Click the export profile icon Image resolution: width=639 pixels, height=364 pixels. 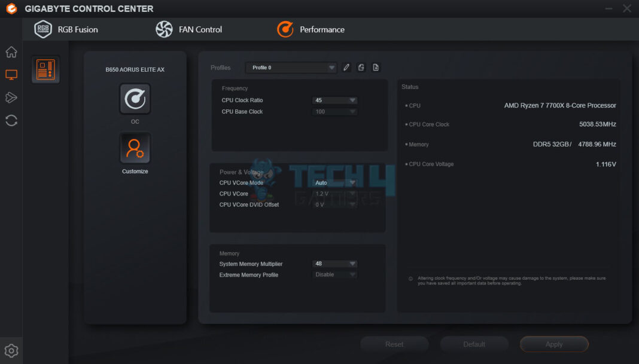pyautogui.click(x=361, y=68)
